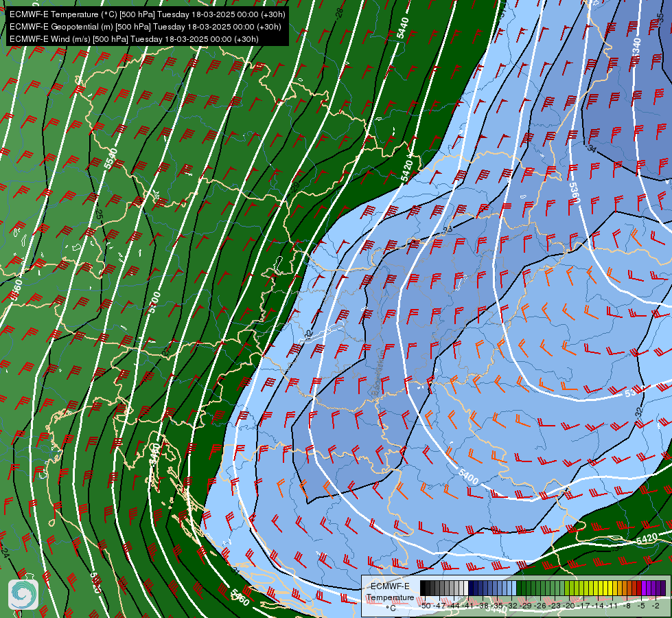672x618 pixels.
Task: Click the -50 value in the temperature legend
Action: coord(425,606)
